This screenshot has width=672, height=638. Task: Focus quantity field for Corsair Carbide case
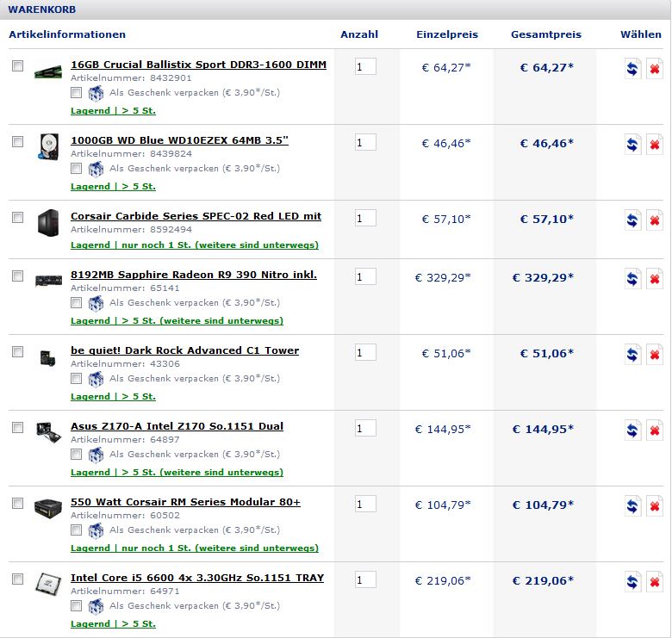coord(365,218)
